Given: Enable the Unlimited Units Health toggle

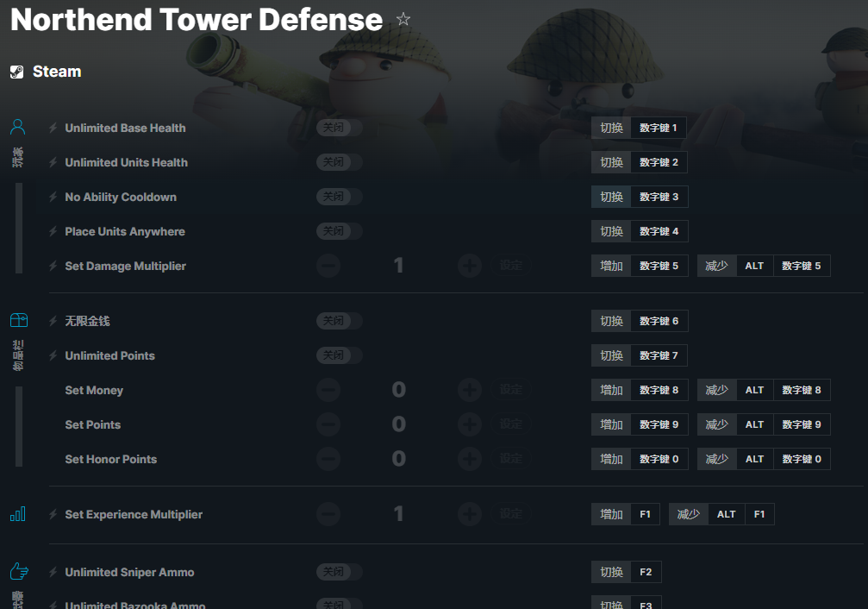Looking at the screenshot, I should pyautogui.click(x=340, y=162).
